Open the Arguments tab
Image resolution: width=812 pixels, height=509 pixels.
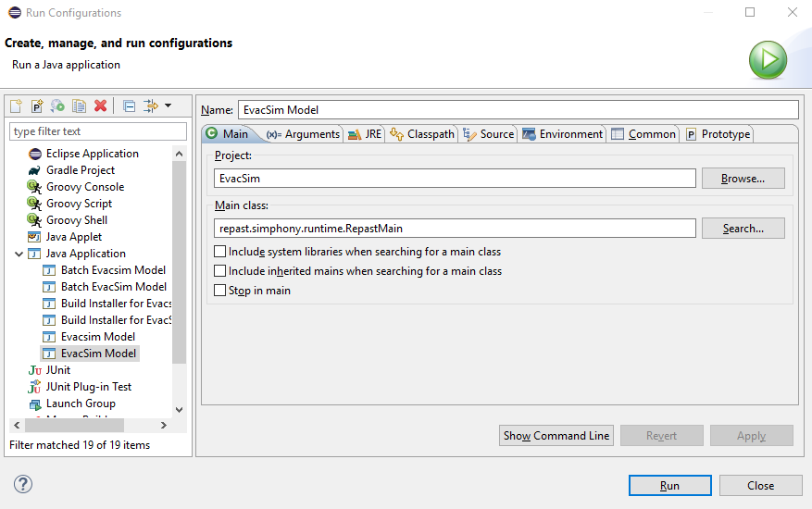pos(303,134)
